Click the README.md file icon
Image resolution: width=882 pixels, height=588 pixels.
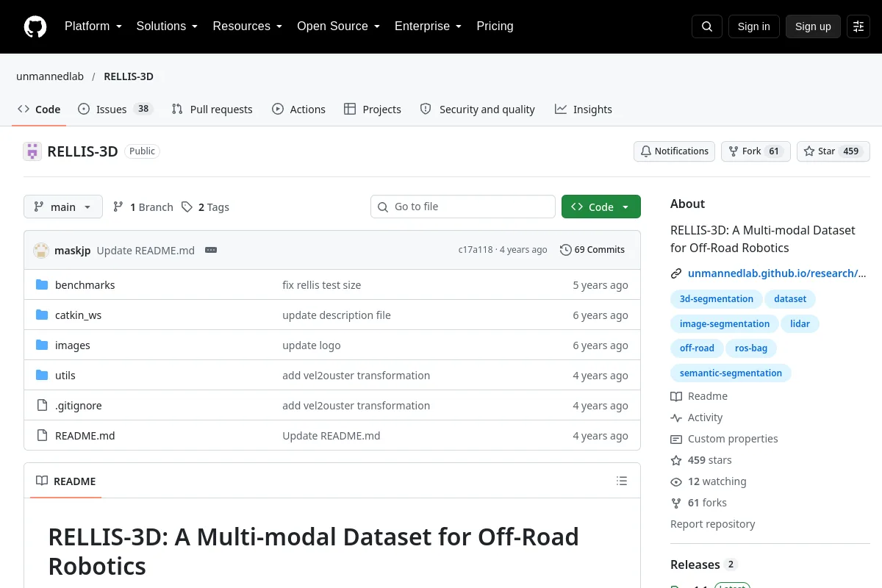(x=42, y=436)
